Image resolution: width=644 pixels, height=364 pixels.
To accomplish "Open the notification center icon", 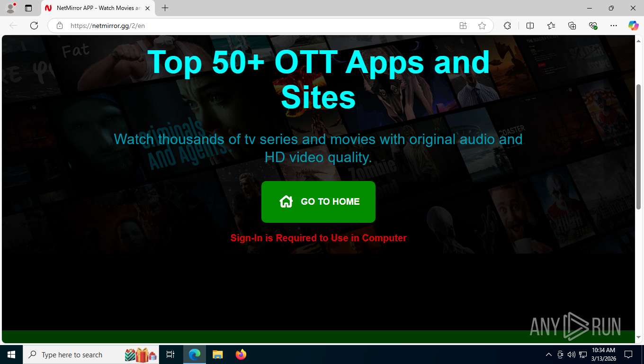I will tap(628, 355).
